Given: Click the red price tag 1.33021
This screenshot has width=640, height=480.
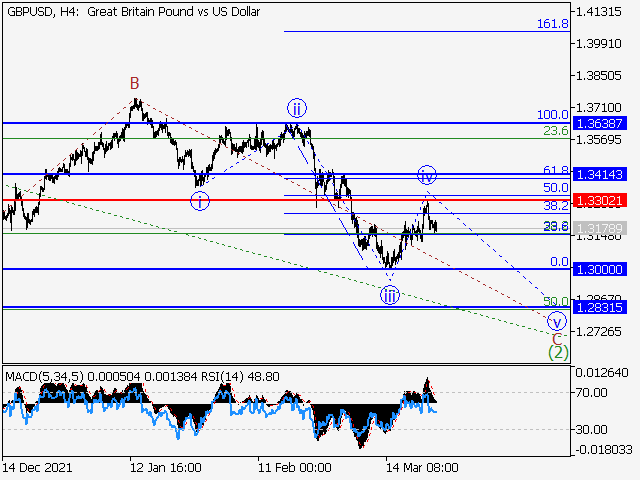Looking at the screenshot, I should tap(600, 201).
